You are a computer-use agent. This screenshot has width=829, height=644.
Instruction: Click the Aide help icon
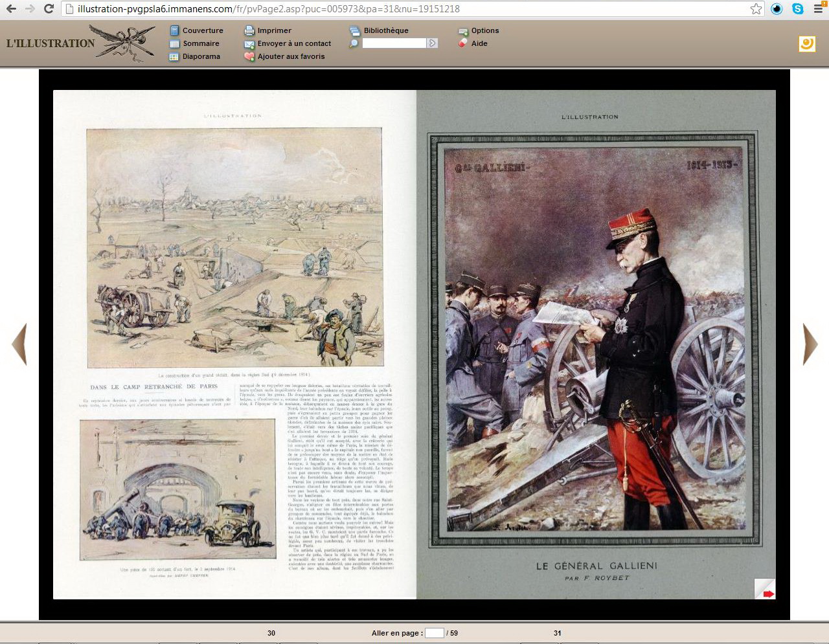coord(463,43)
